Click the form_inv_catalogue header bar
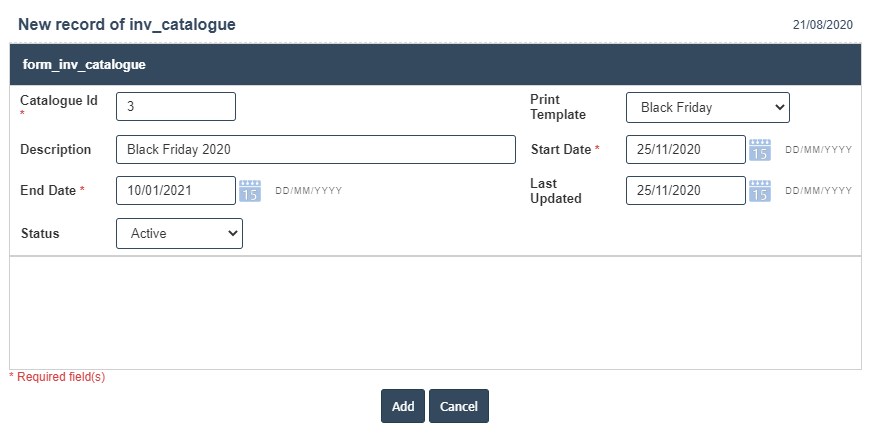The image size is (870, 435). (x=435, y=65)
